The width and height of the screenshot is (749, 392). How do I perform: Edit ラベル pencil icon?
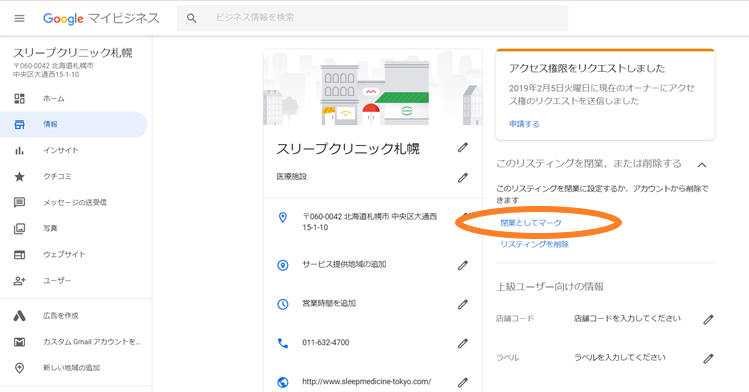(x=708, y=359)
